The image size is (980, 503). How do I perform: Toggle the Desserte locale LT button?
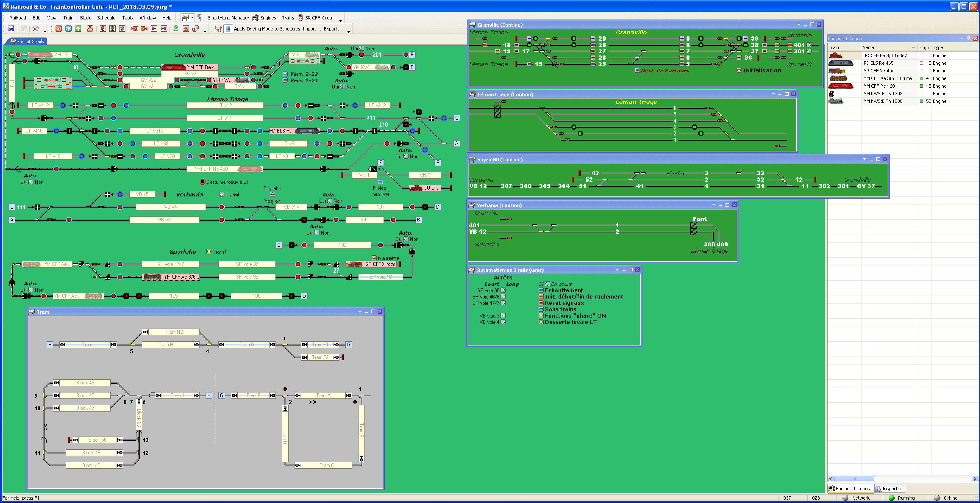(541, 322)
